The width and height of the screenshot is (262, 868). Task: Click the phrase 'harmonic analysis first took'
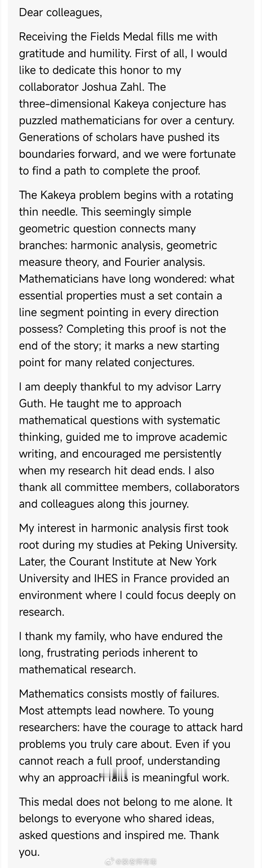tap(160, 528)
